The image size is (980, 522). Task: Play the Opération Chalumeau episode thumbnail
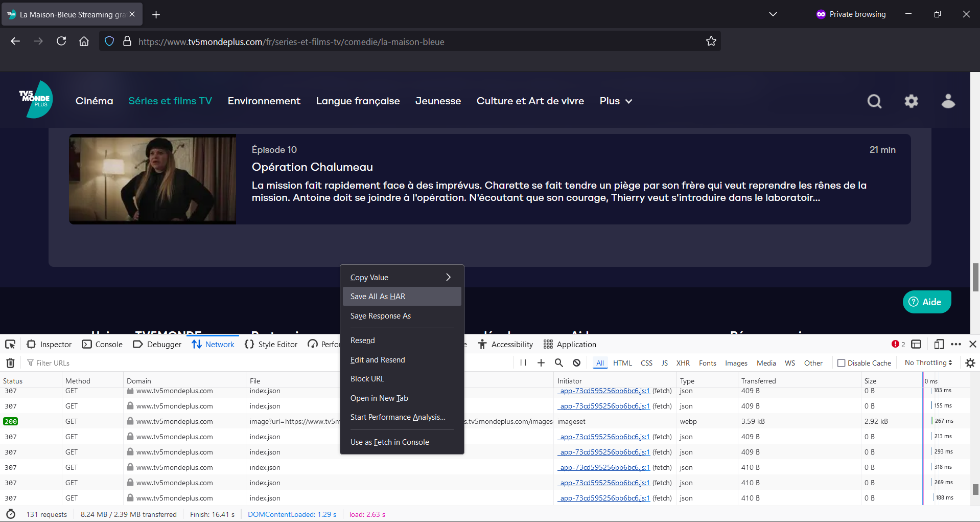tap(153, 179)
